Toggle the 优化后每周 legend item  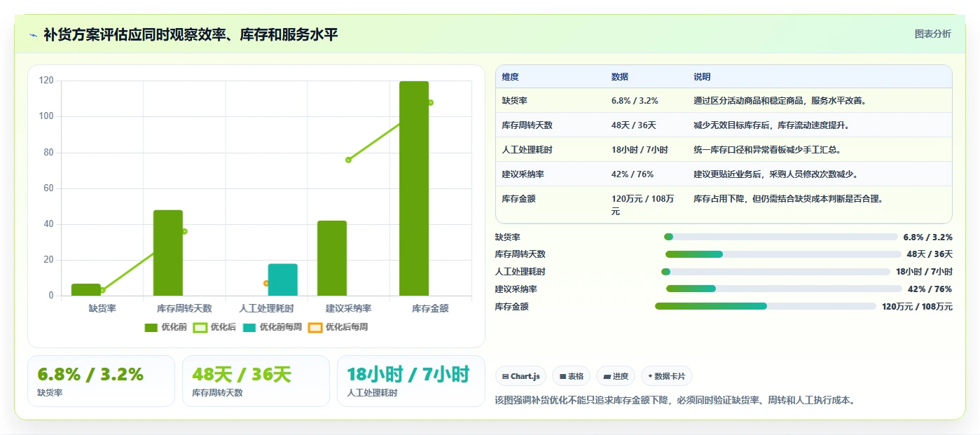338,327
